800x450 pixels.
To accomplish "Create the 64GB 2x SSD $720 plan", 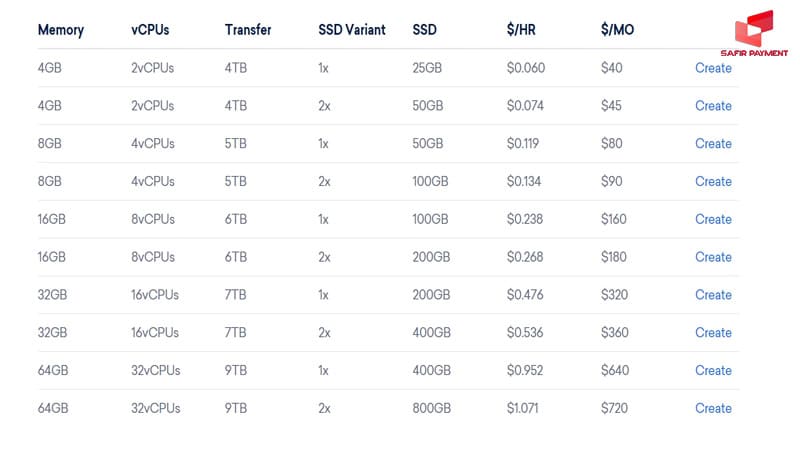I will 713,408.
